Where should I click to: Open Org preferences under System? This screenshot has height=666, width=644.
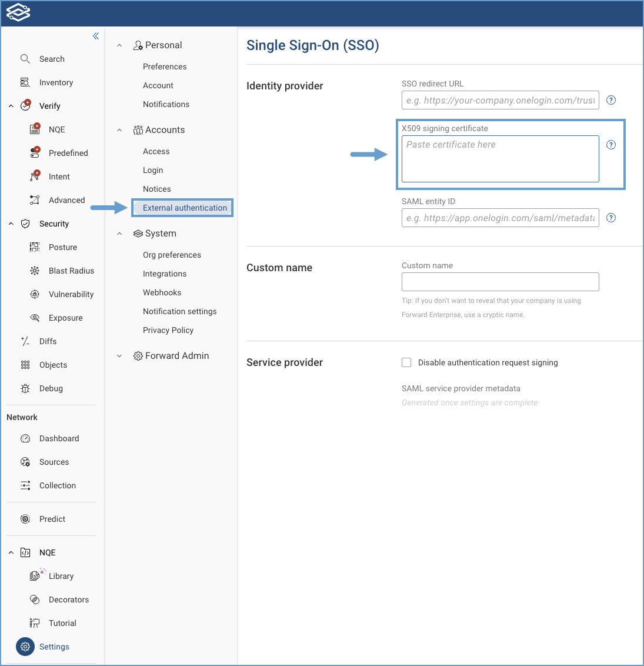(x=172, y=255)
